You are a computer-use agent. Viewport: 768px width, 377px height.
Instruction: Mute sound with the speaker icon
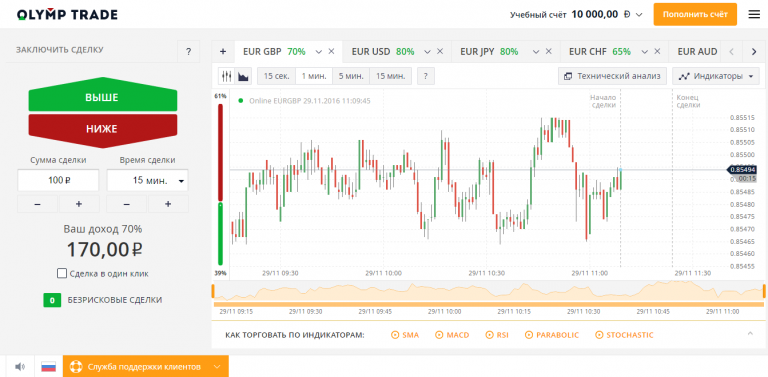20,366
